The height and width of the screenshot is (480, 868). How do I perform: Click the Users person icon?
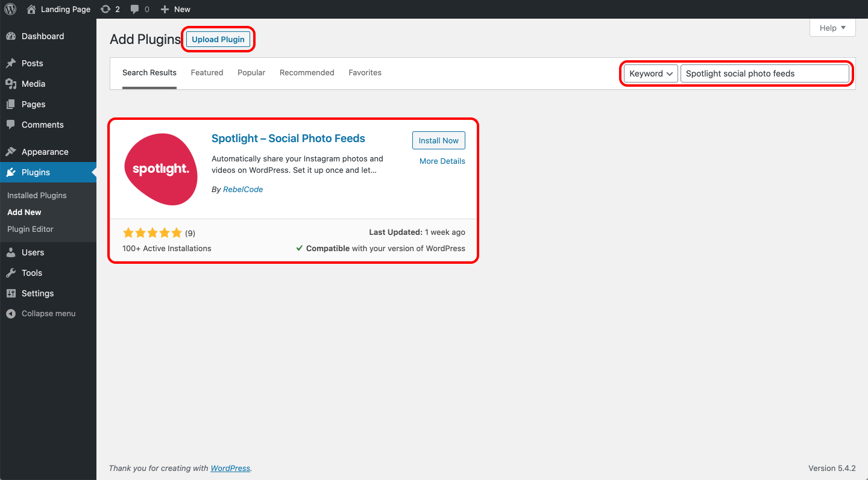click(11, 252)
